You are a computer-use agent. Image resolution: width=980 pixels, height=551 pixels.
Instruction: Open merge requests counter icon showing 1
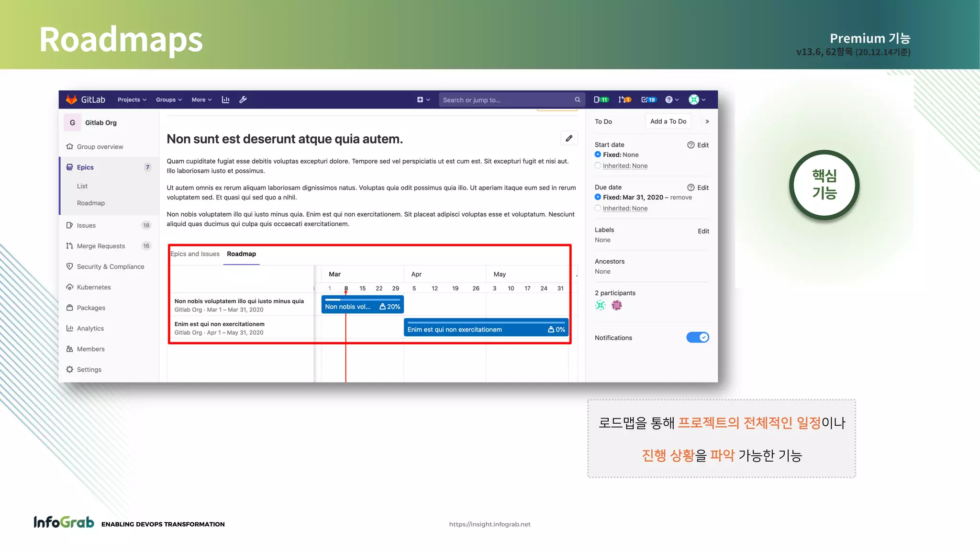pyautogui.click(x=625, y=99)
